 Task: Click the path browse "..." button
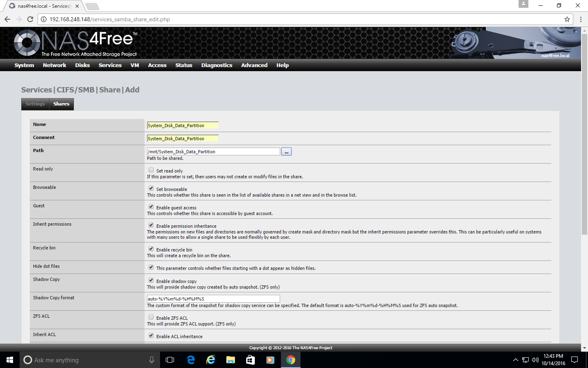click(x=286, y=152)
